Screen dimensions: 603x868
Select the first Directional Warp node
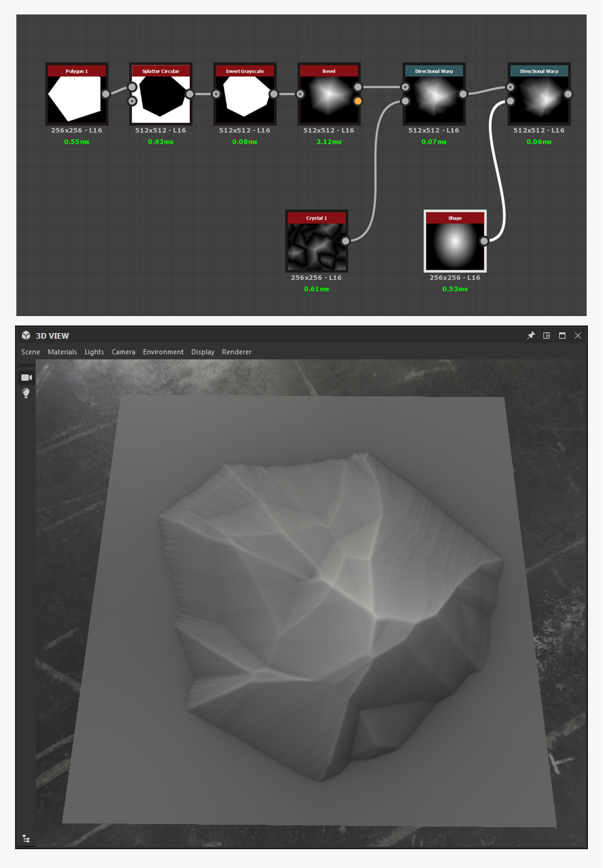[434, 94]
